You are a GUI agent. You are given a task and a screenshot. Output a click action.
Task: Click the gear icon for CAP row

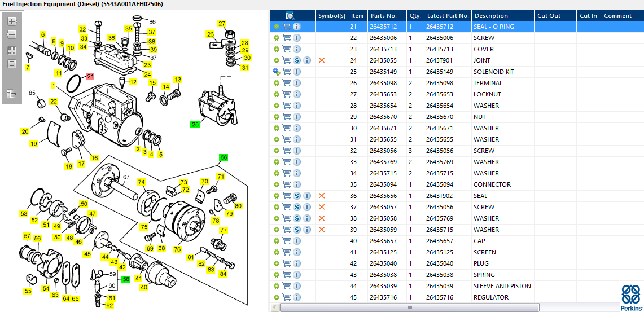[x=277, y=241]
